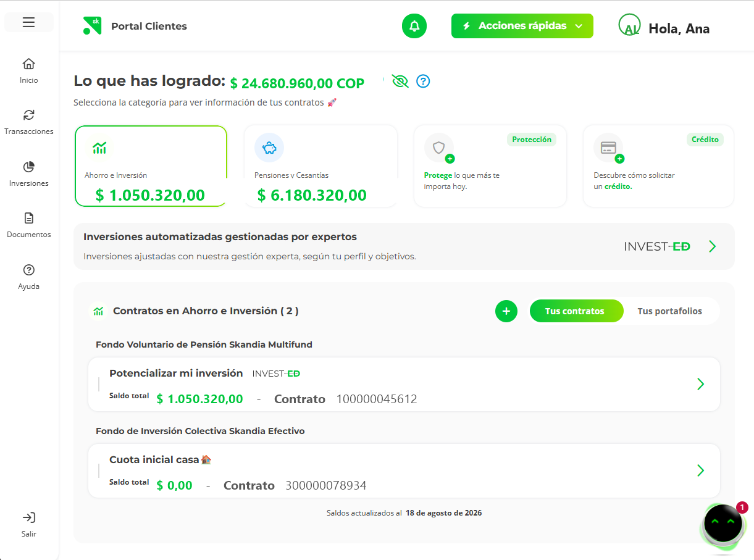Expand the Cuota inicial casa contract chevron
754x560 pixels.
coord(700,470)
